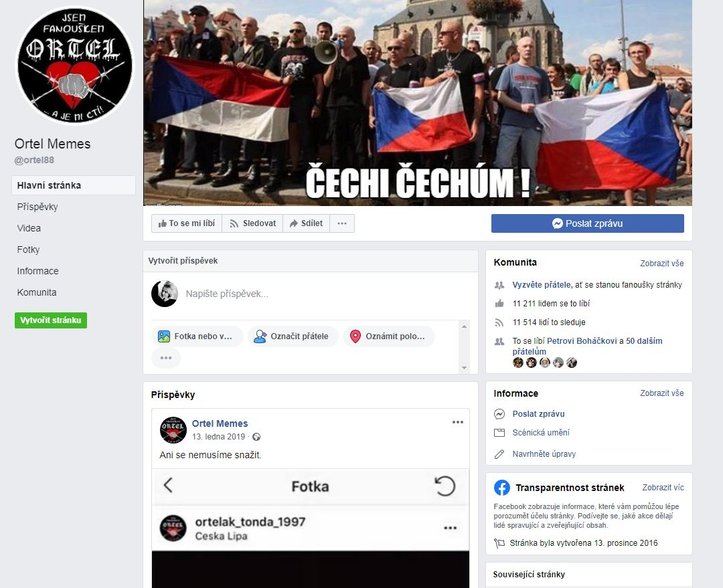Open the Ortel Memes post options menu

[457, 422]
